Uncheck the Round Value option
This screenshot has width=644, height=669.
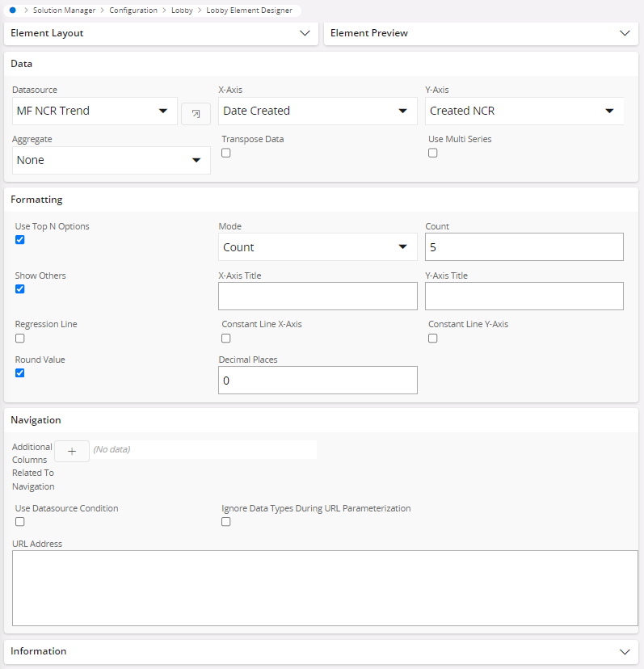pos(19,372)
